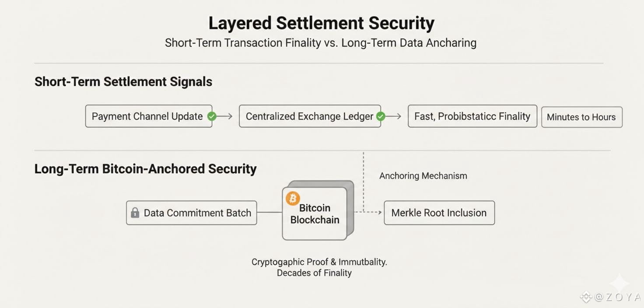Click the sparkle icon in the bottom corner
Viewport: 644px width, 308px height.
[x=619, y=283]
